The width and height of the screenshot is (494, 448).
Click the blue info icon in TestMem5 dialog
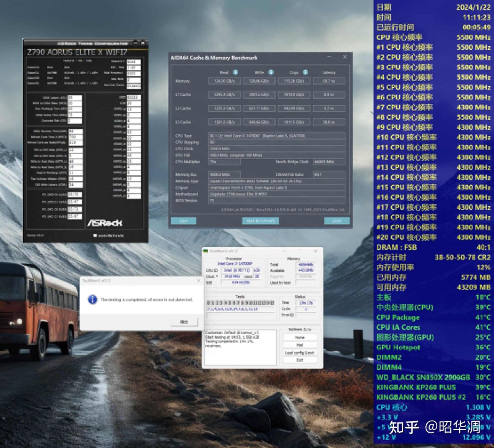pos(93,300)
